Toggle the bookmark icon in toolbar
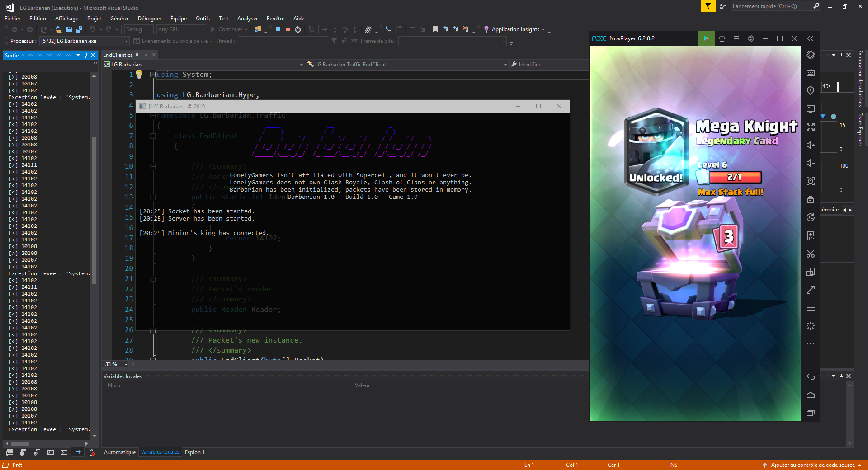Viewport: 868px width, 470px height. pyautogui.click(x=435, y=29)
